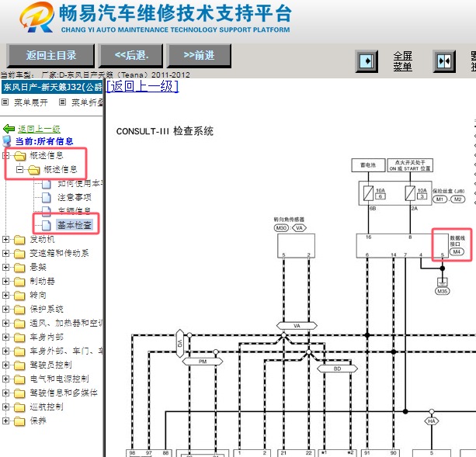Click the nested 概述信息 folder icon
Image resolution: width=476 pixels, height=457 pixels.
[34, 170]
